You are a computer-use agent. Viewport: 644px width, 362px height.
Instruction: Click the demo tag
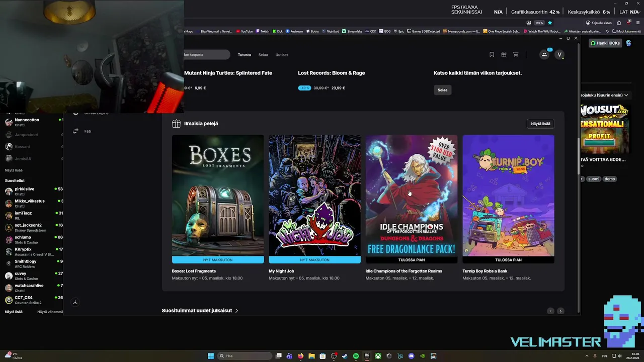[x=610, y=179]
